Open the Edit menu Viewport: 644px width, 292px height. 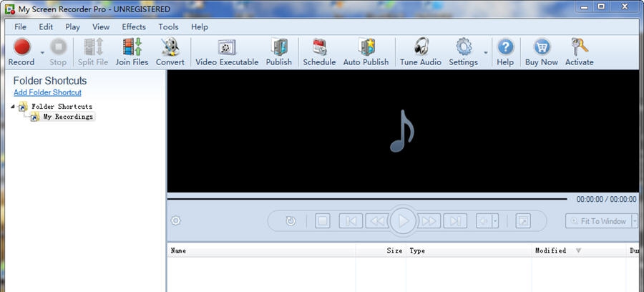tap(46, 26)
